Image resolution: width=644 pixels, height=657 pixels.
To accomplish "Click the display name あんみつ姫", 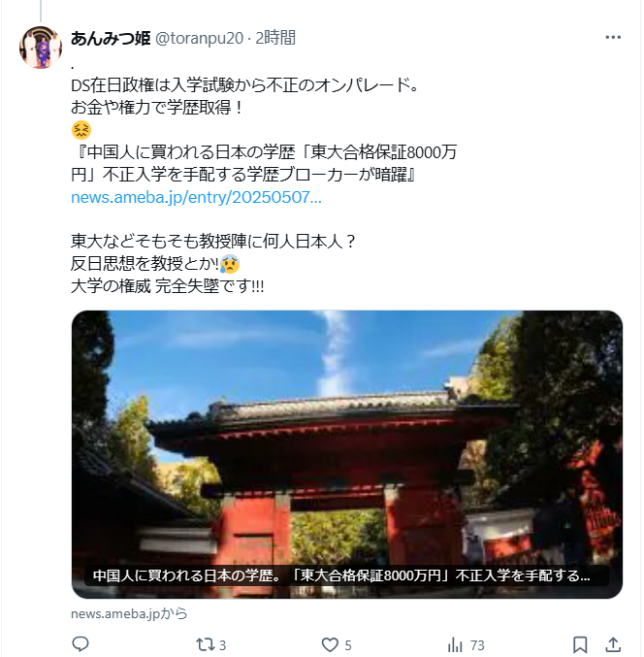I will coord(111,38).
